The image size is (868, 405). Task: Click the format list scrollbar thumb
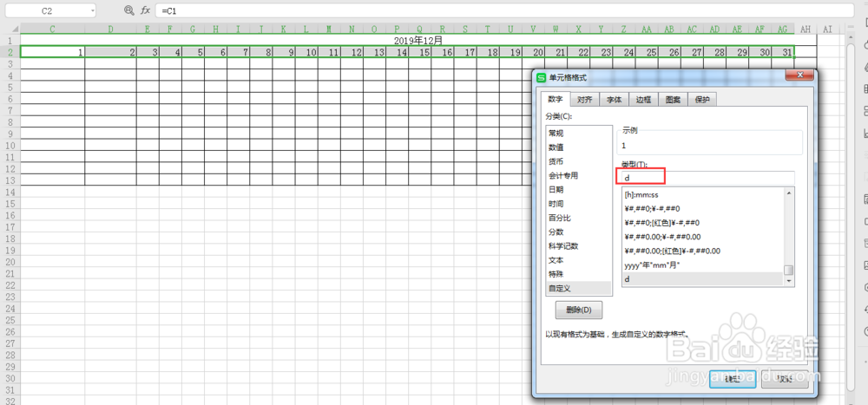click(789, 270)
